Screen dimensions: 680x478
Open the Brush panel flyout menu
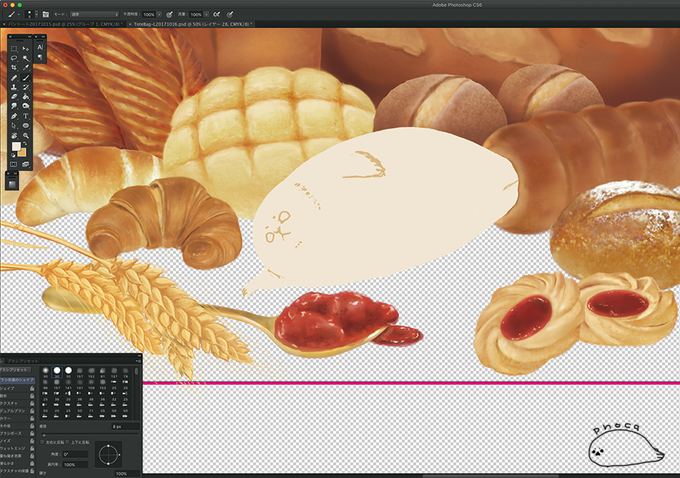click(139, 360)
